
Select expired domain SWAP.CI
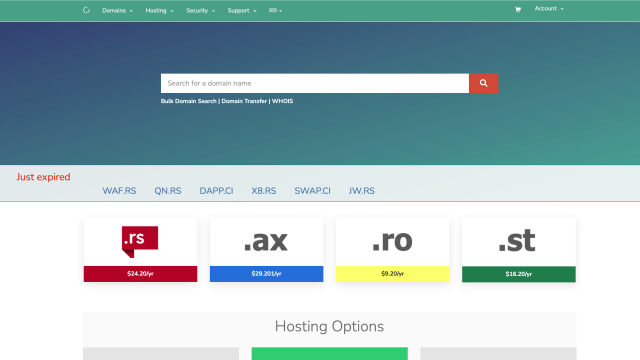[x=313, y=191]
